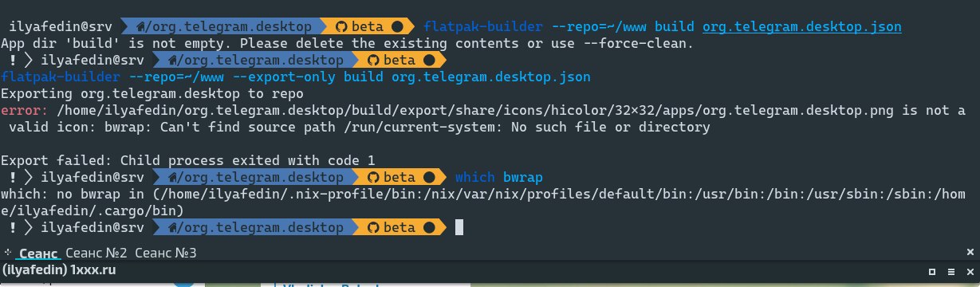Close the current session tab with X
Image resolution: width=980 pixels, height=287 pixels.
coord(971,253)
